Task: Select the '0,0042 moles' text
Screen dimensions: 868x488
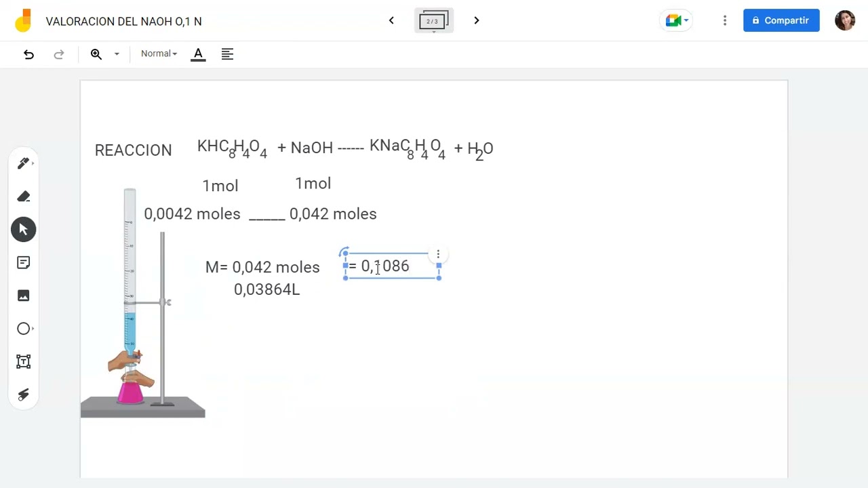Action: pos(192,214)
